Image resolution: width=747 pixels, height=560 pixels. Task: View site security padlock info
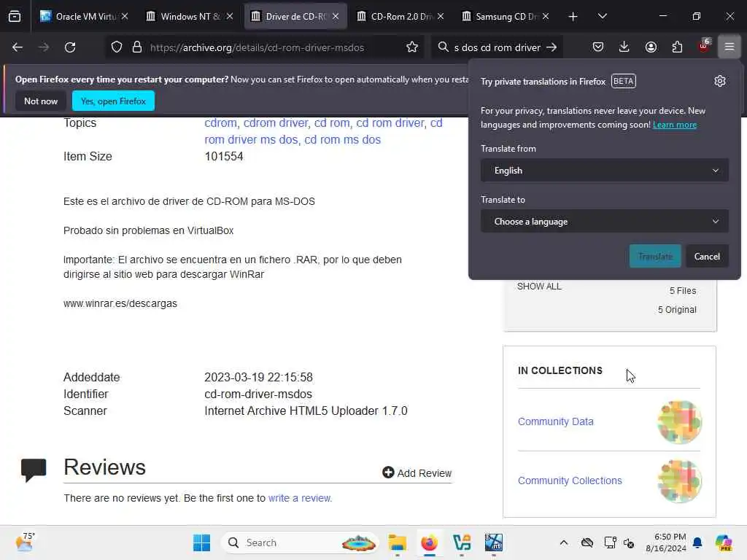pyautogui.click(x=137, y=47)
